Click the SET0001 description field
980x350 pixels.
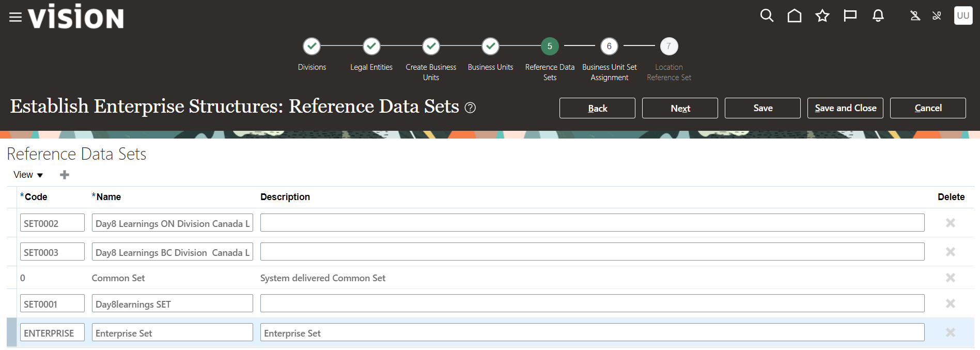point(592,303)
